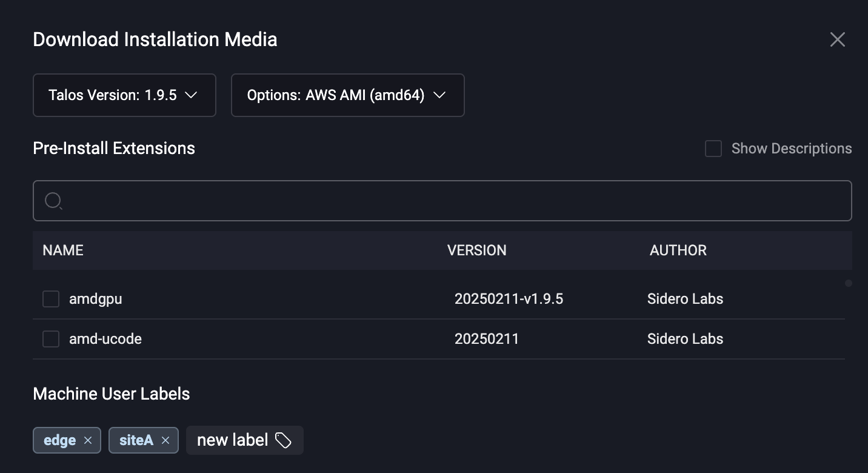This screenshot has height=473, width=868.
Task: Remove the siteA label with its x icon
Action: click(165, 440)
